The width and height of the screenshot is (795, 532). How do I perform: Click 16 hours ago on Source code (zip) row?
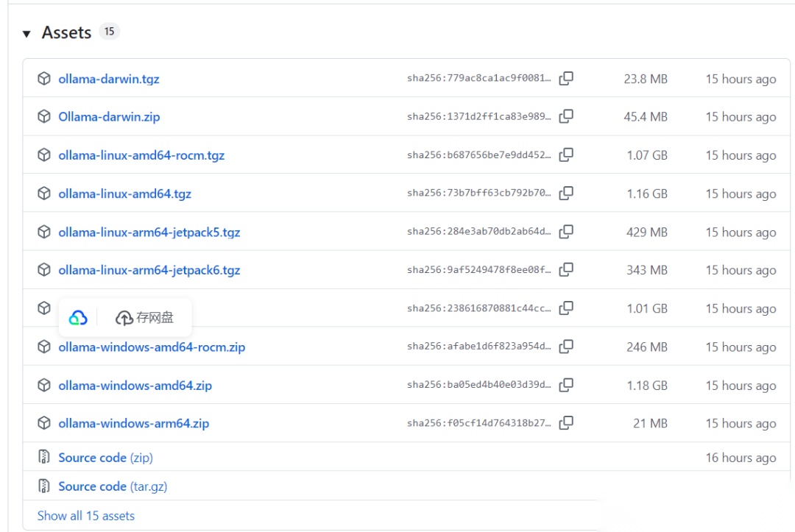tap(741, 458)
